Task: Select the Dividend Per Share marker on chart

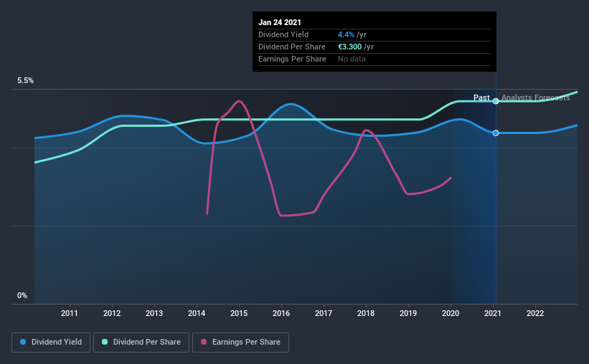Action: (496, 101)
